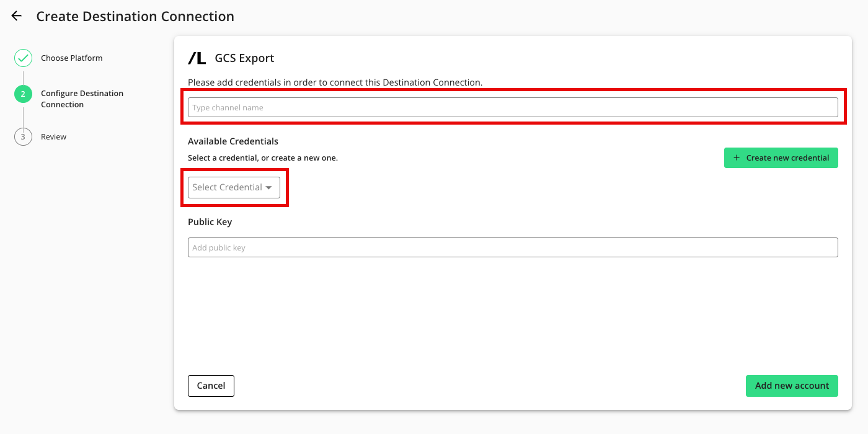868x434 pixels.
Task: Click the plus icon on Create new credential
Action: pos(736,157)
